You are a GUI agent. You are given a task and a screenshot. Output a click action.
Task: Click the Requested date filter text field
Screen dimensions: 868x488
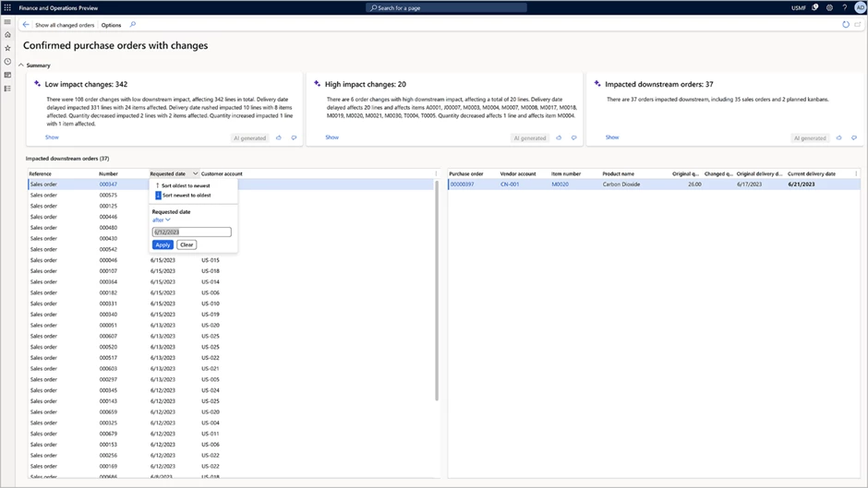pos(191,232)
